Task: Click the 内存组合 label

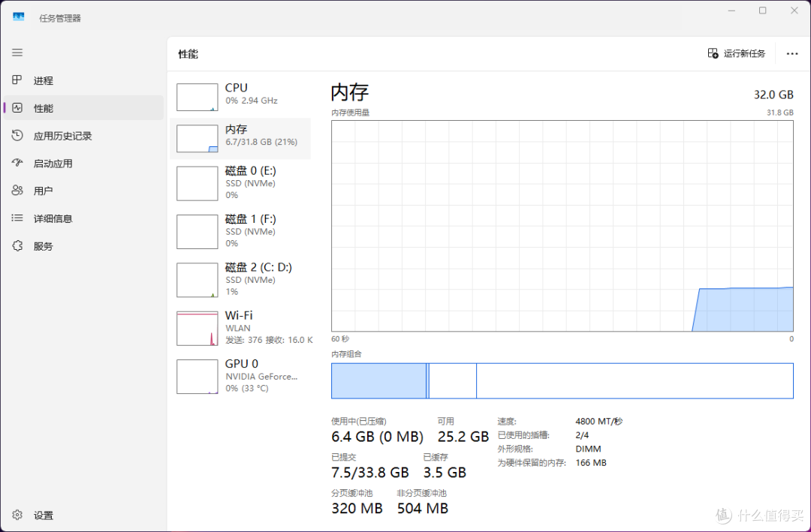Action: point(346,354)
